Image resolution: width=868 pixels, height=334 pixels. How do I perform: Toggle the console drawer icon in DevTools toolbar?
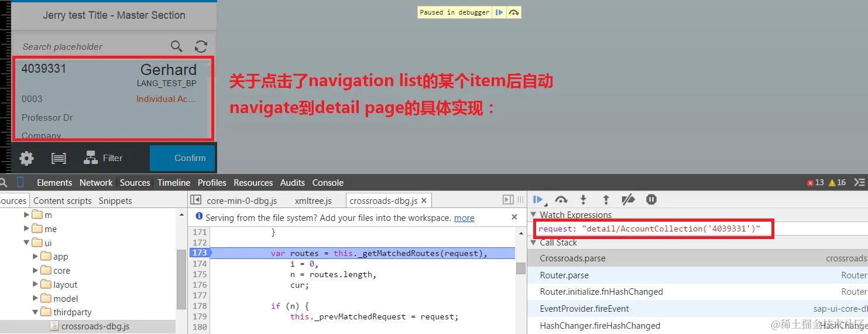(860, 183)
